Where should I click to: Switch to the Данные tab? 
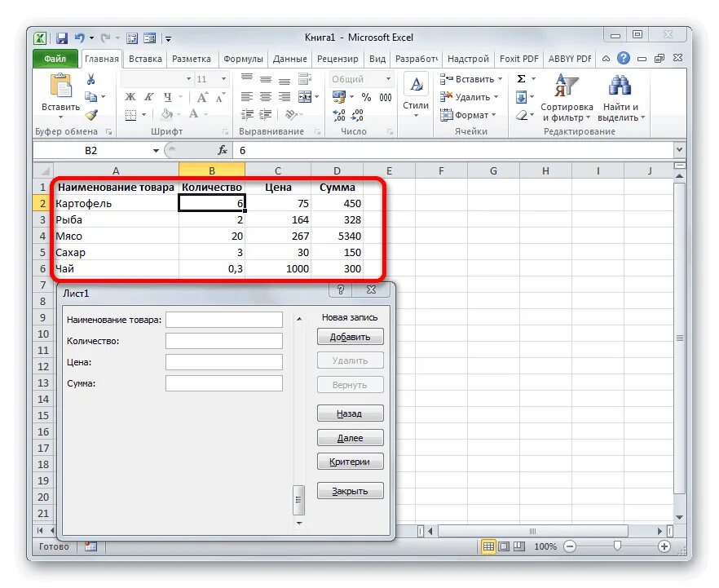coord(290,59)
